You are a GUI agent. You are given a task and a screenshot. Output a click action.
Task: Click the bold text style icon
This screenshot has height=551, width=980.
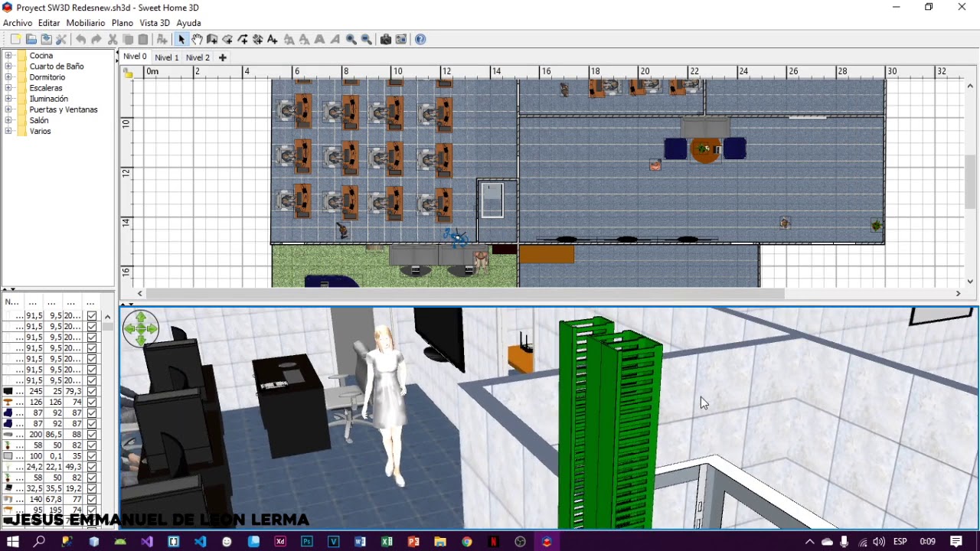(319, 39)
